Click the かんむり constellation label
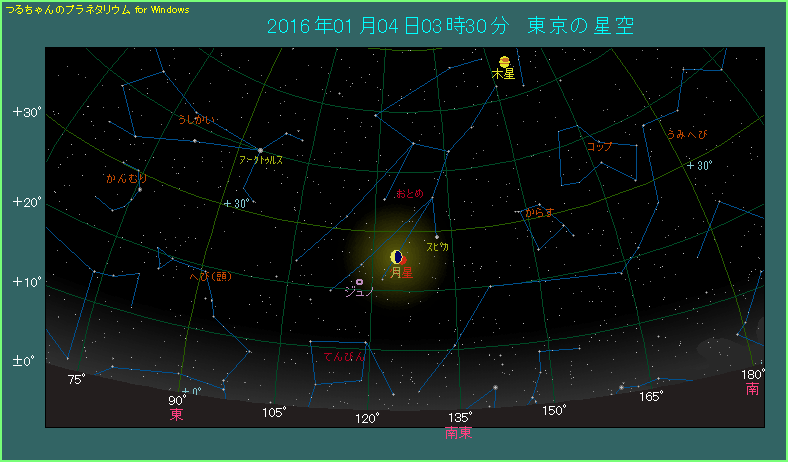Viewport: 788px width, 462px height. coord(125,179)
